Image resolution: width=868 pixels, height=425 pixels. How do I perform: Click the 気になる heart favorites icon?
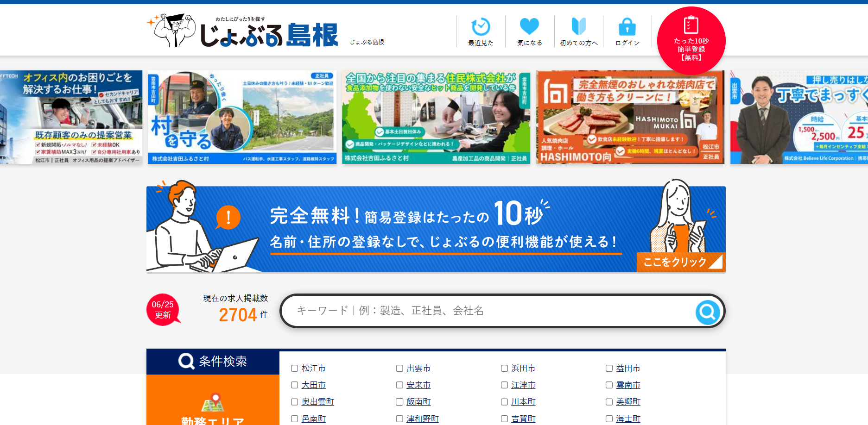[x=529, y=27]
